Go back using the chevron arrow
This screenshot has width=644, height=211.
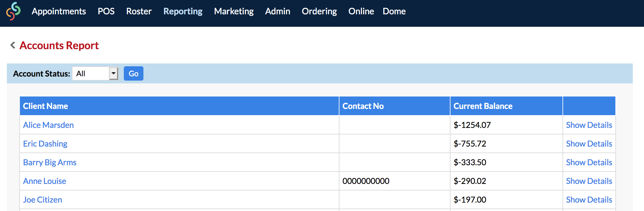(x=13, y=45)
